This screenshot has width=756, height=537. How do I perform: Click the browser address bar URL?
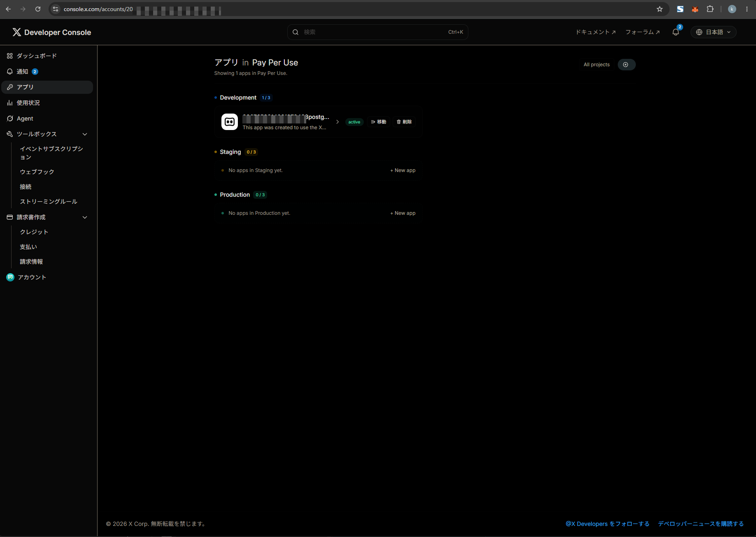(x=98, y=9)
